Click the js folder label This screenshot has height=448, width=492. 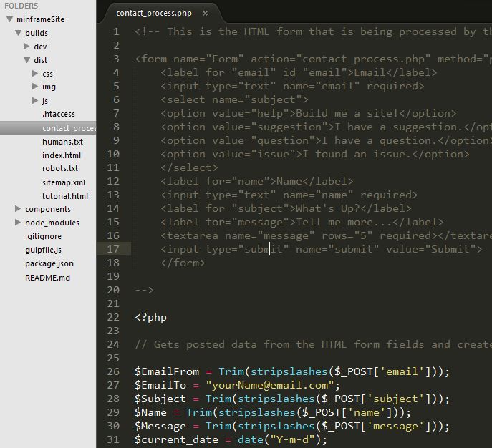[45, 101]
